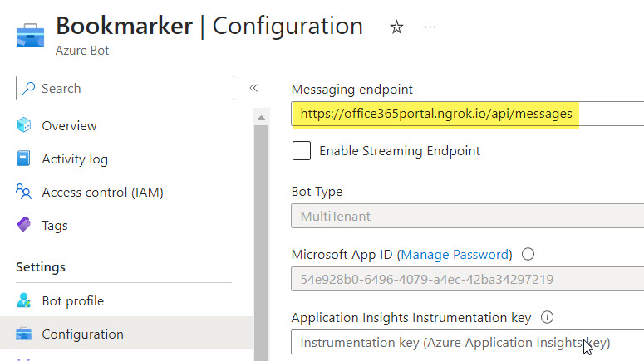Click the Messaging endpoint URL field
Screen dimensions: 644x361
pos(467,114)
